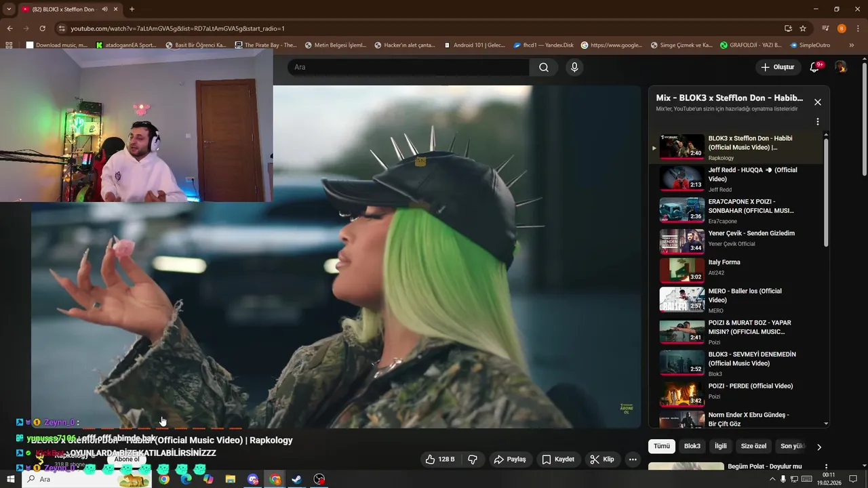Dislike the video with thumbs-down
The width and height of the screenshot is (868, 488).
pos(473,460)
